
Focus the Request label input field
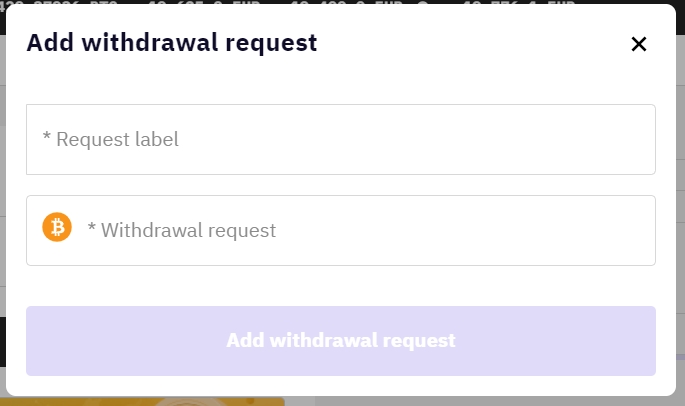(x=340, y=140)
